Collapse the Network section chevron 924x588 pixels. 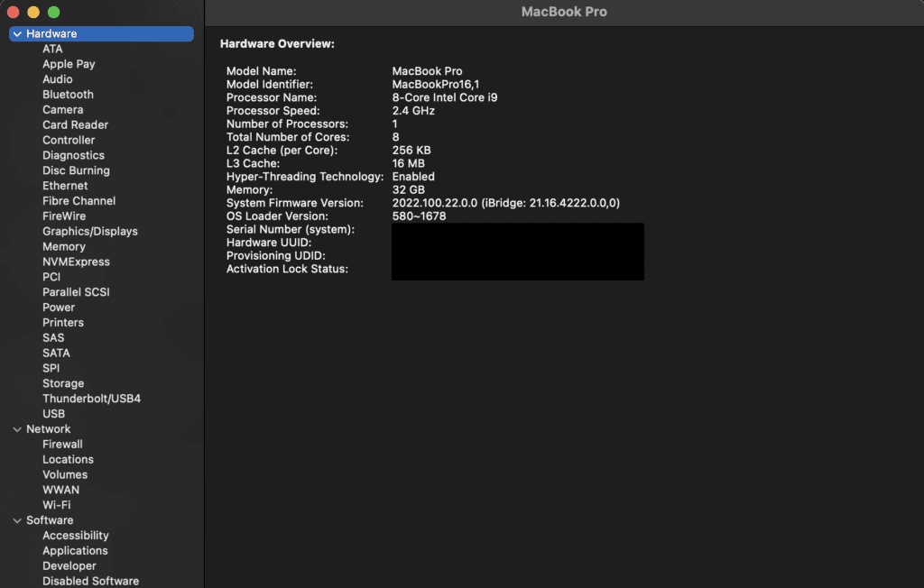click(17, 429)
